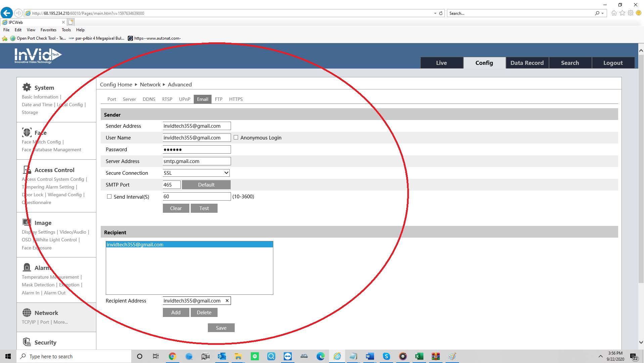Click the Save button
Image resolution: width=644 pixels, height=363 pixels.
point(221,328)
